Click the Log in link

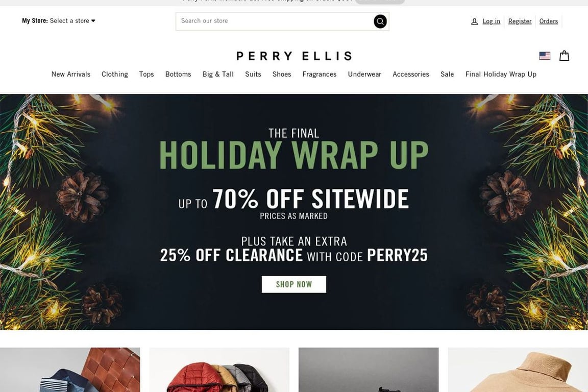coord(491,21)
